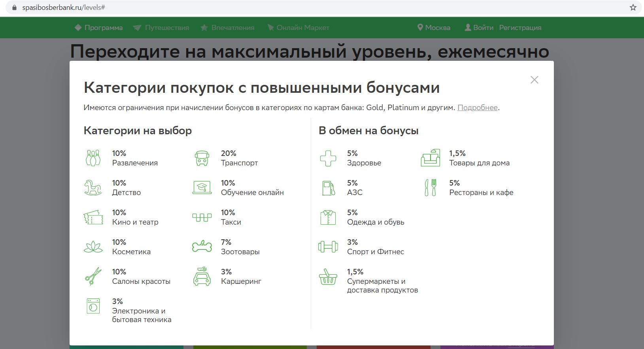Click the Товары для дома label
The width and height of the screenshot is (644, 349).
(479, 163)
